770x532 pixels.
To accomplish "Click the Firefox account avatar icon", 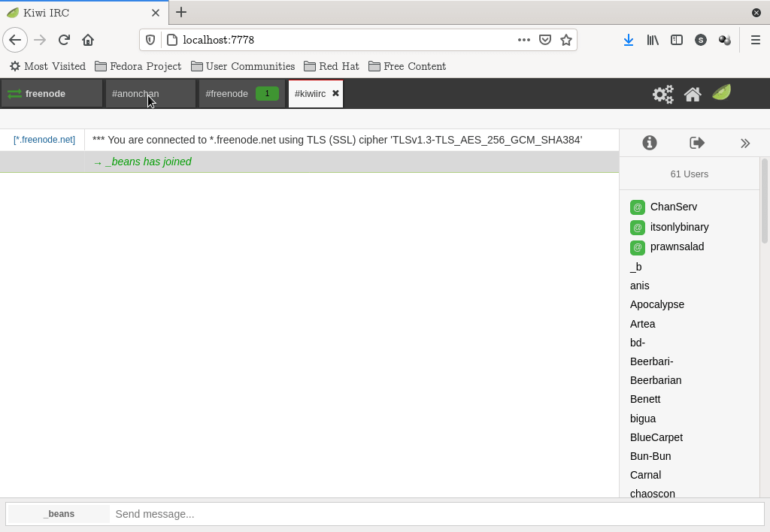I will [724, 40].
